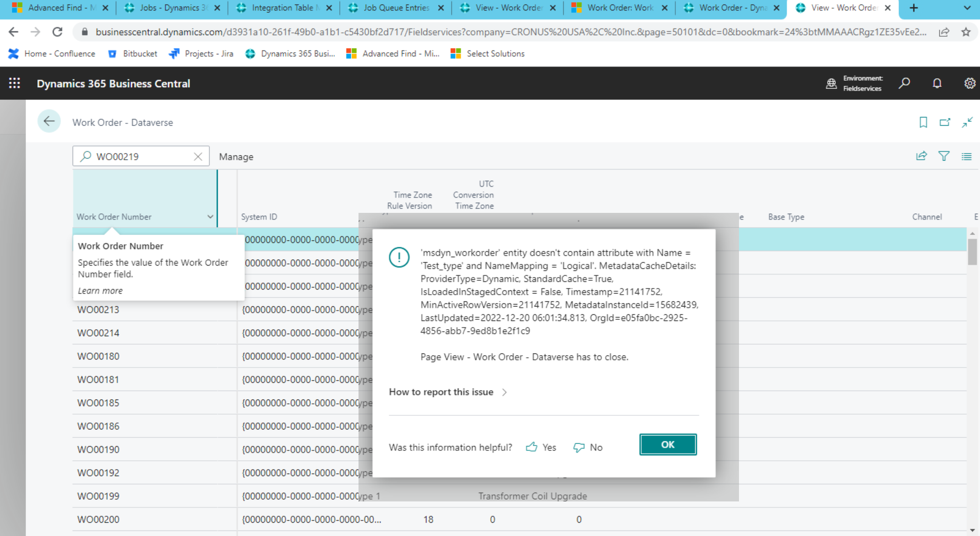Go back in browser history
The image size is (980, 536).
[14, 32]
